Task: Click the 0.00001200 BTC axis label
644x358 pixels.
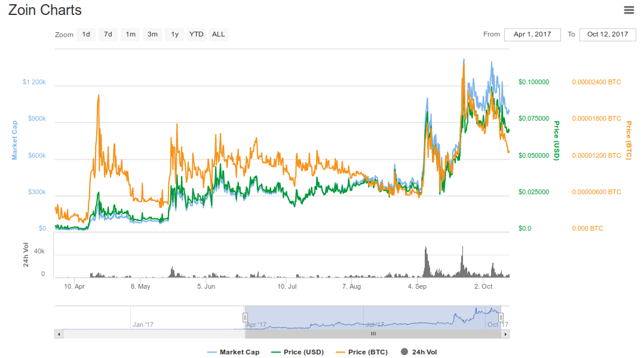Action: pyautogui.click(x=596, y=156)
